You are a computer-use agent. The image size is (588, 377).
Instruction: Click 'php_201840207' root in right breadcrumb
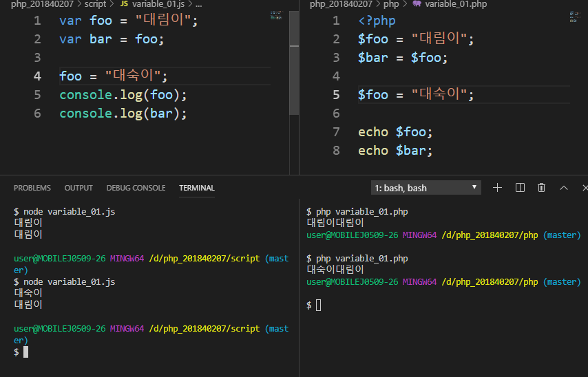point(341,4)
